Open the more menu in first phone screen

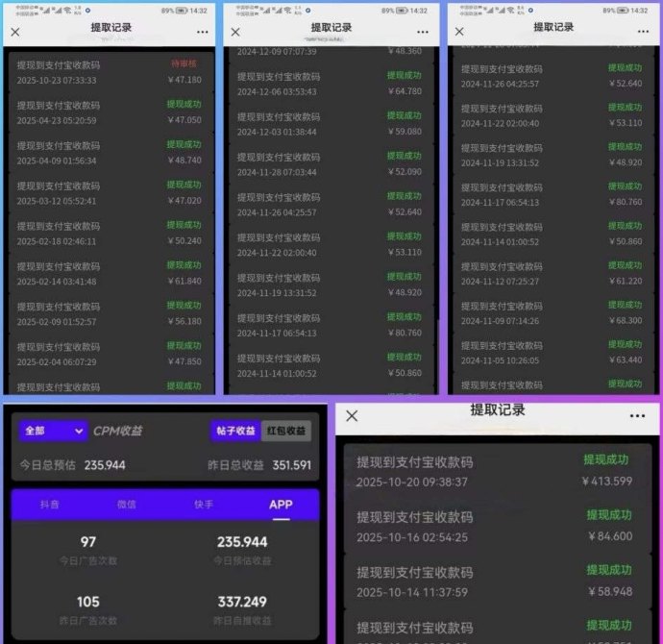[x=202, y=32]
